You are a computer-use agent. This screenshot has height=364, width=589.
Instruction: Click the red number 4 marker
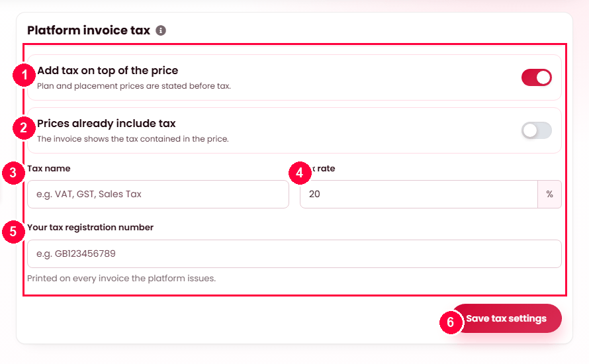tap(300, 173)
